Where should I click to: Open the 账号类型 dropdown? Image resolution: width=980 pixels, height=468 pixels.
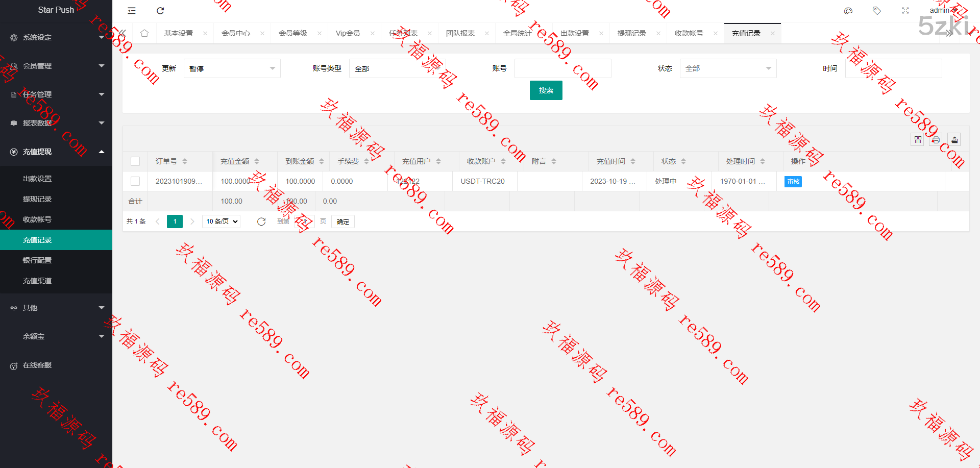(398, 68)
